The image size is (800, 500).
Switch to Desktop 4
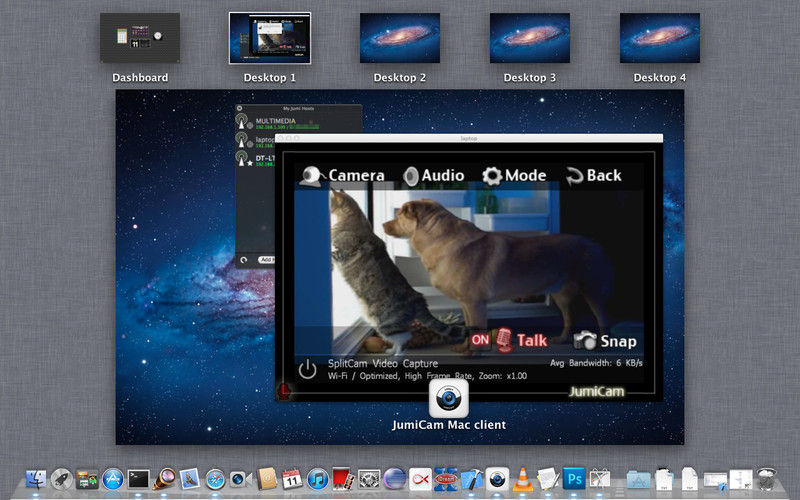click(x=660, y=38)
